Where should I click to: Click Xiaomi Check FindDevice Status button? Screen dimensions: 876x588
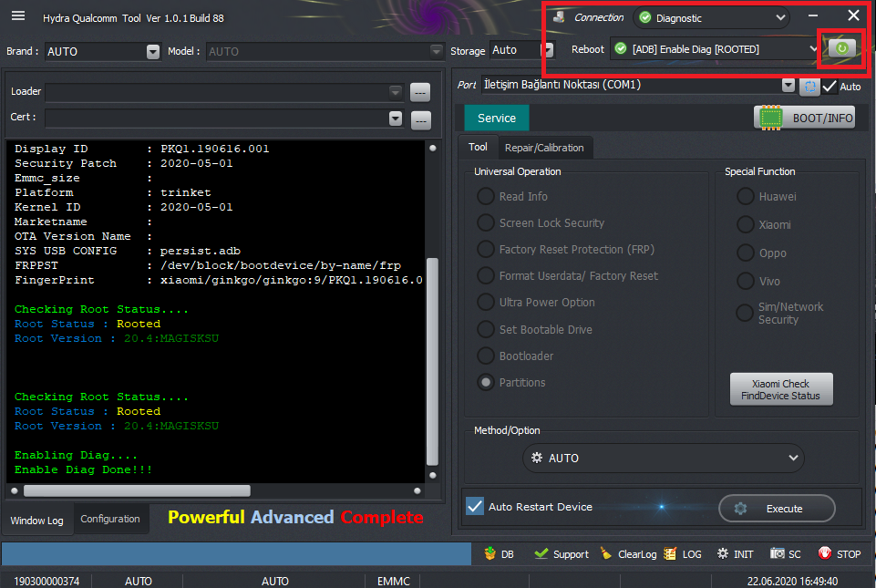pyautogui.click(x=781, y=389)
